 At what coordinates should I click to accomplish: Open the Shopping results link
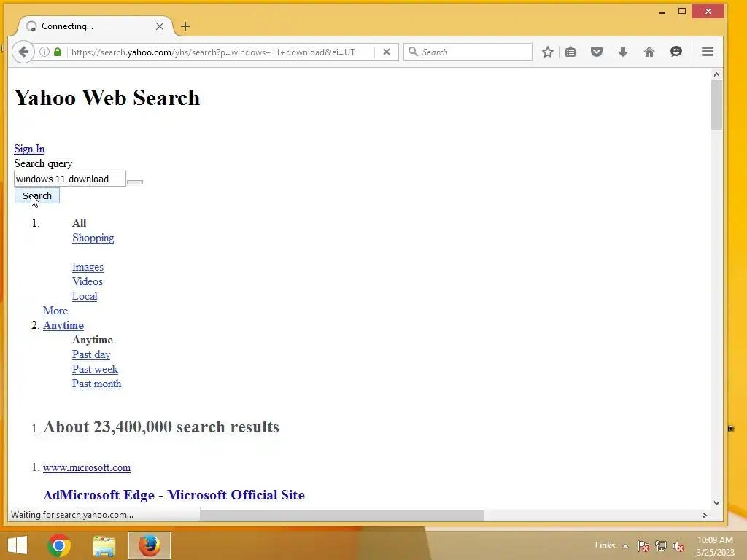point(93,238)
